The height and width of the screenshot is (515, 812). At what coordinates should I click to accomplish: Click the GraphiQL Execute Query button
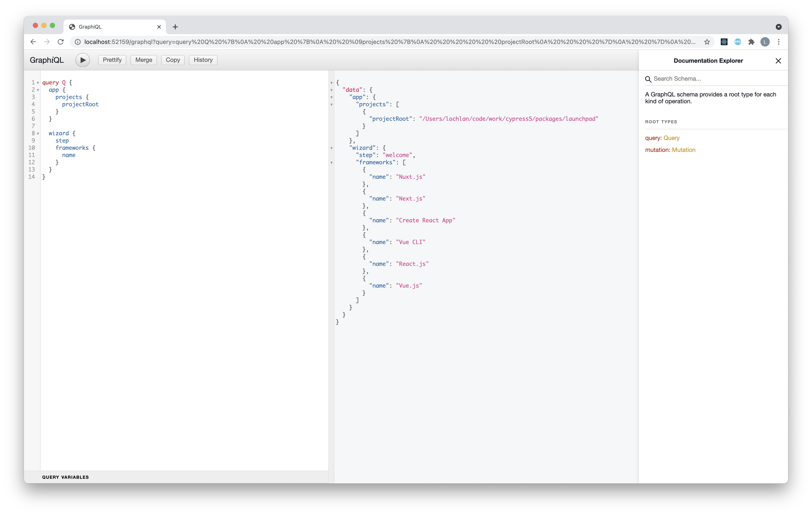pos(83,60)
